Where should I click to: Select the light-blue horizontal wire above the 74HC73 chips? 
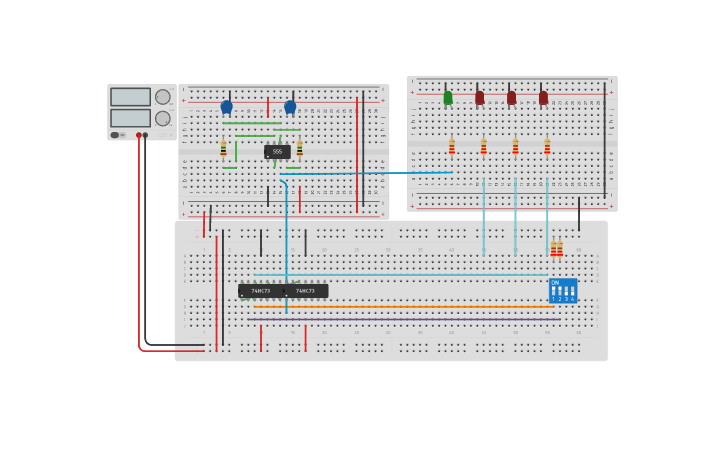click(x=400, y=275)
